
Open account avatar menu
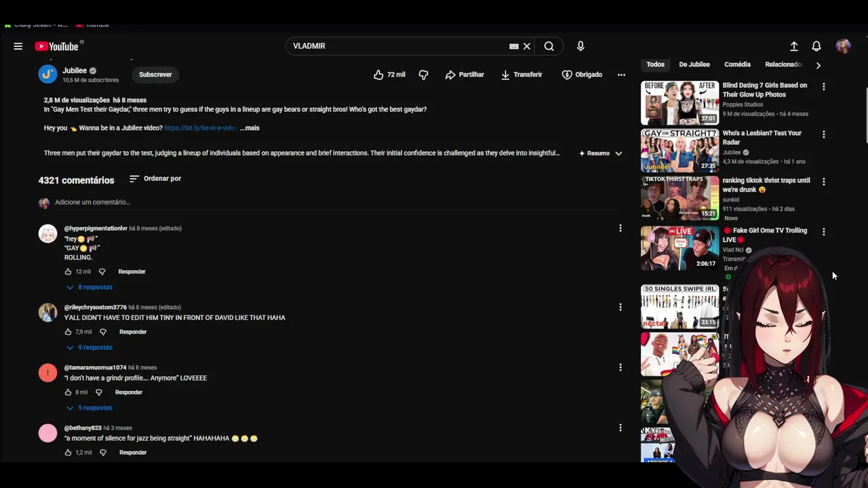pos(844,46)
